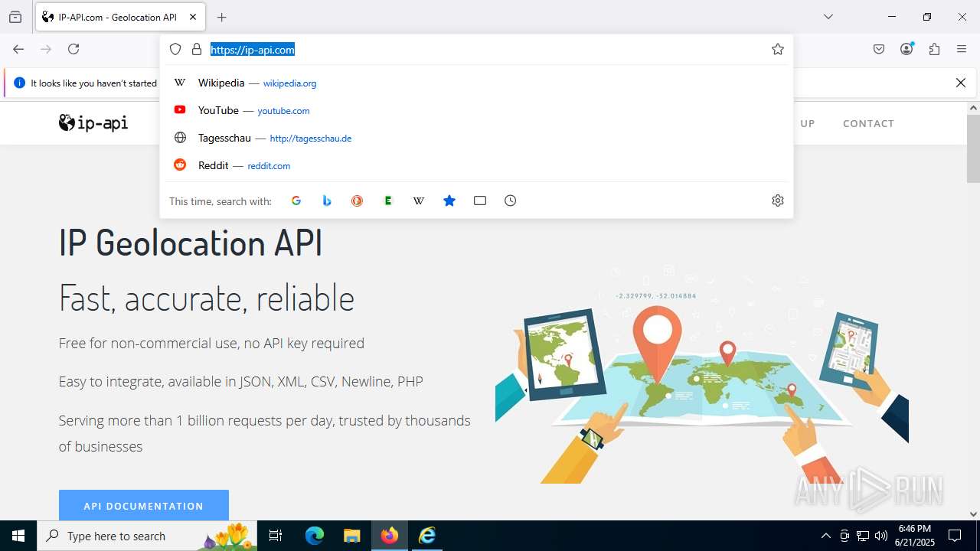The width and height of the screenshot is (980, 551).
Task: Bookmark this page with the star
Action: [x=778, y=49]
